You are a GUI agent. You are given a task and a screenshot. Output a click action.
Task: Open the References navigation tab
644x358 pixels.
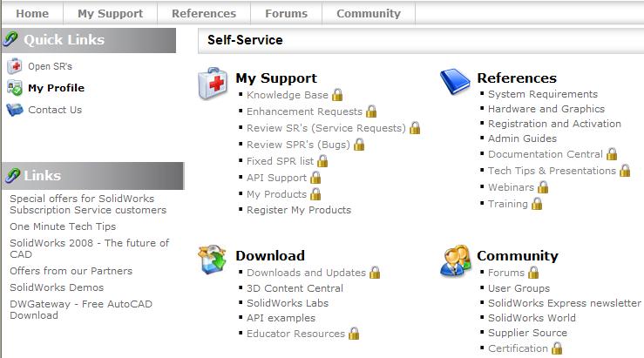[204, 13]
